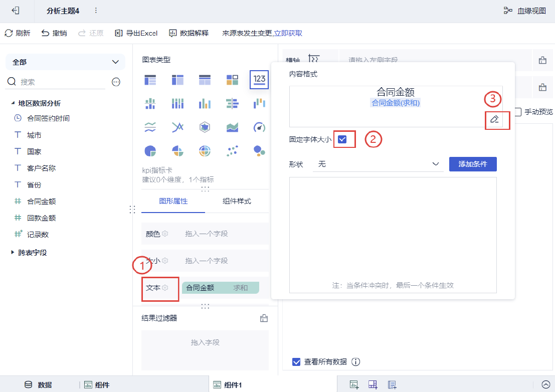Toggle the 固定字体大小 checkbox
555x392 pixels.
coord(342,139)
